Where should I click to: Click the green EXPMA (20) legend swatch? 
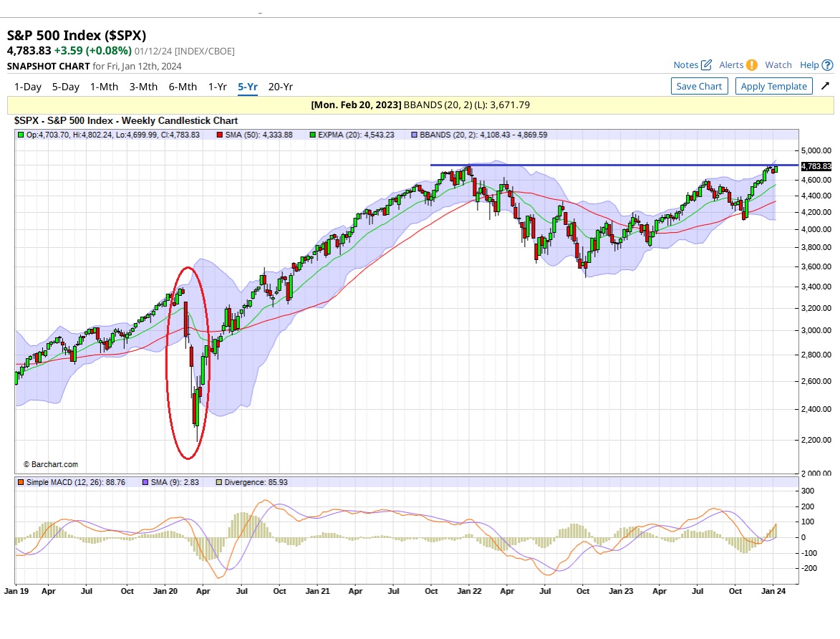point(313,135)
